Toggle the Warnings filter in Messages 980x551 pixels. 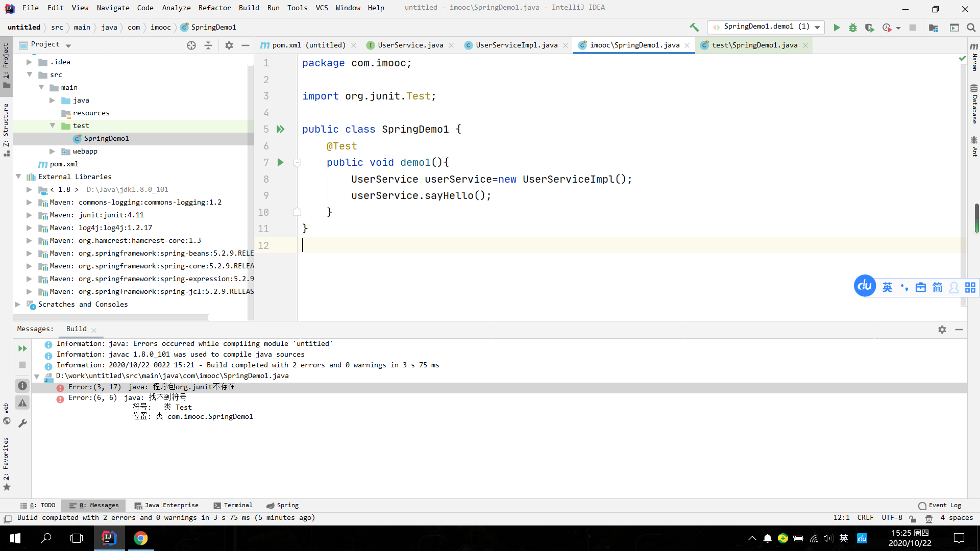tap(22, 403)
